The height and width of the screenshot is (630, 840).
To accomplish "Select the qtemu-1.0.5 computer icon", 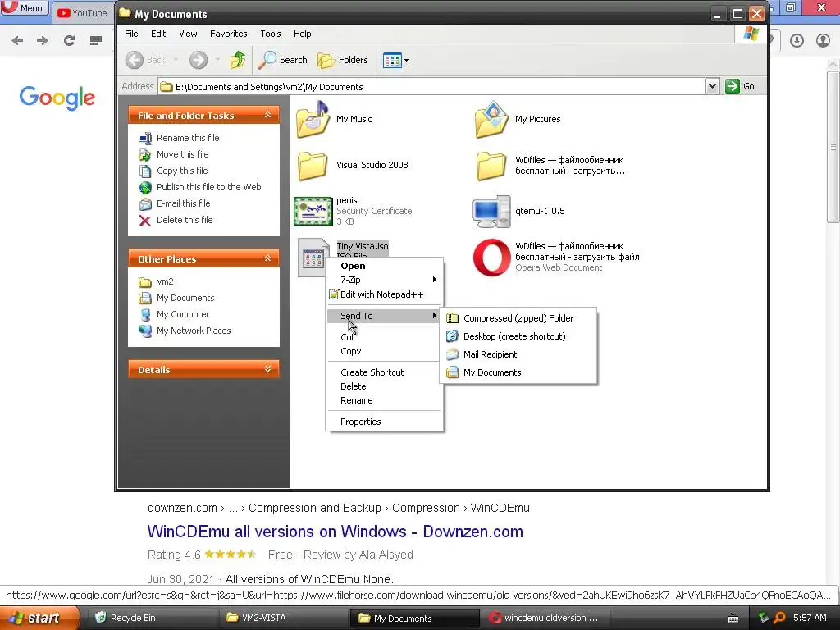I will click(491, 212).
